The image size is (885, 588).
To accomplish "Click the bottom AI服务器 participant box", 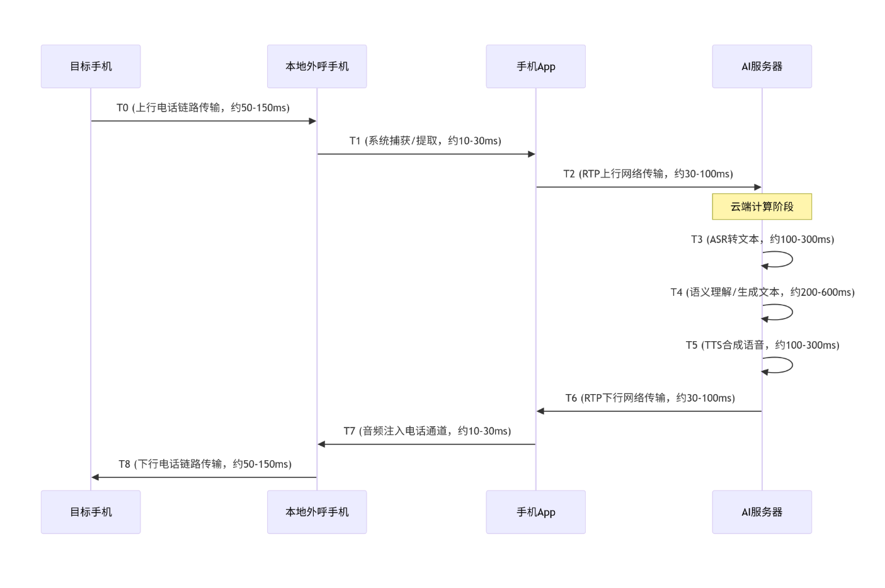I will coord(762,512).
